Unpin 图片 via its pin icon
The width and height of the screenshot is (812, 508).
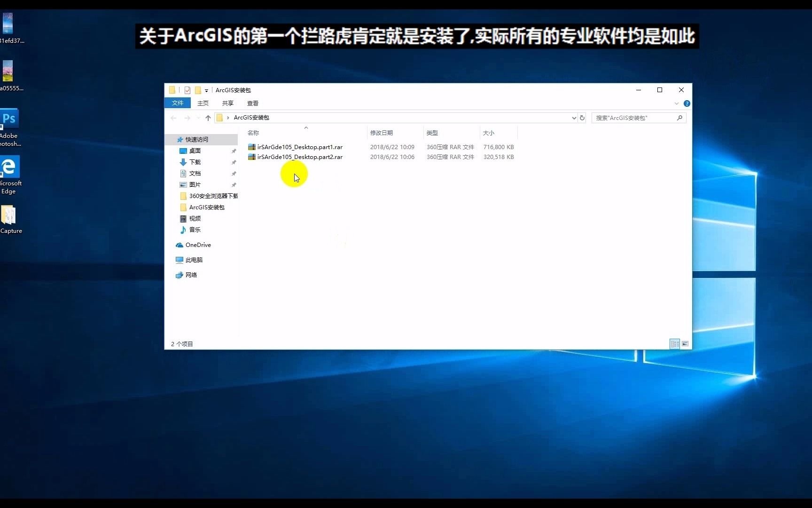click(234, 185)
